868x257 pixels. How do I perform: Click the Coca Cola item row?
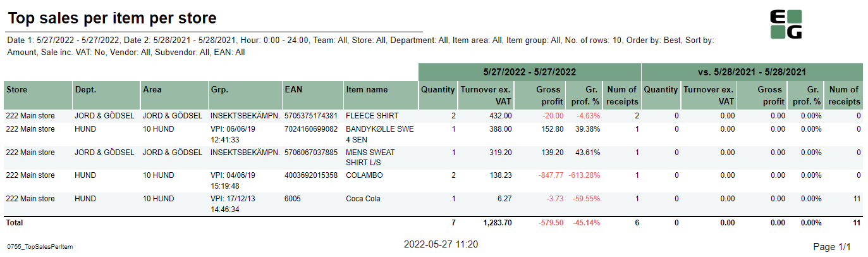point(363,199)
